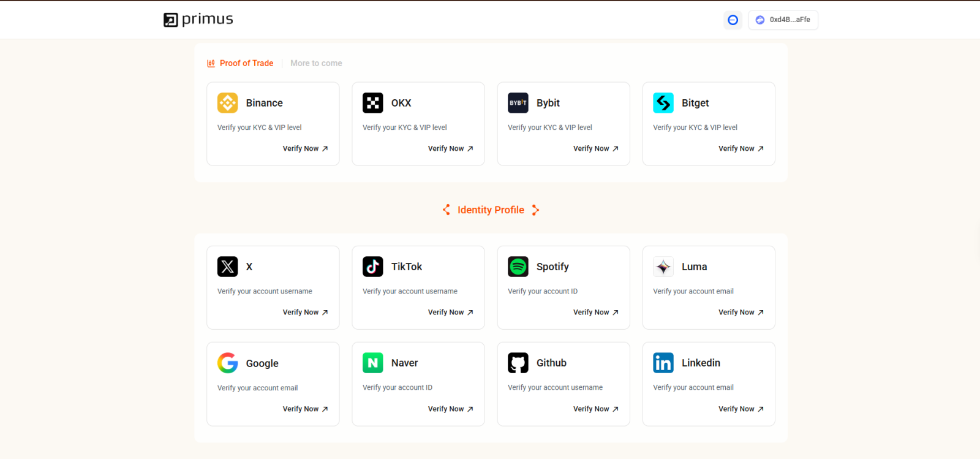Image resolution: width=980 pixels, height=459 pixels.
Task: Click the Google logo icon
Action: [227, 363]
